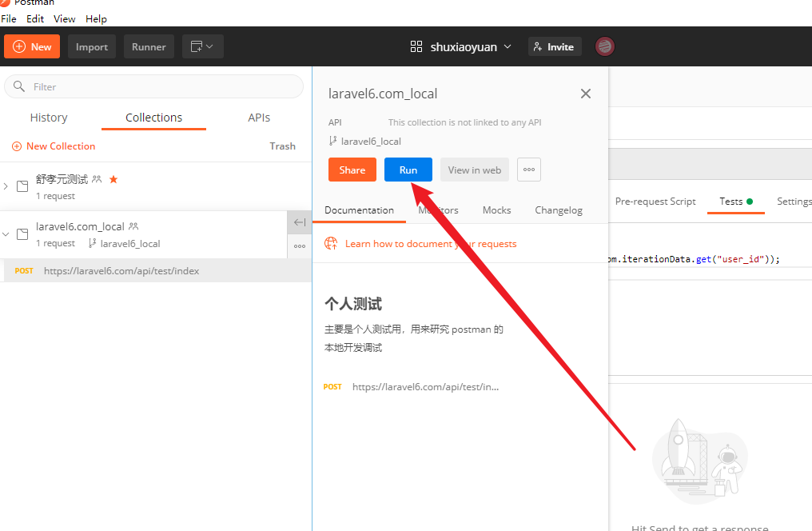Click the New button
The image size is (812, 531).
pyautogui.click(x=32, y=46)
